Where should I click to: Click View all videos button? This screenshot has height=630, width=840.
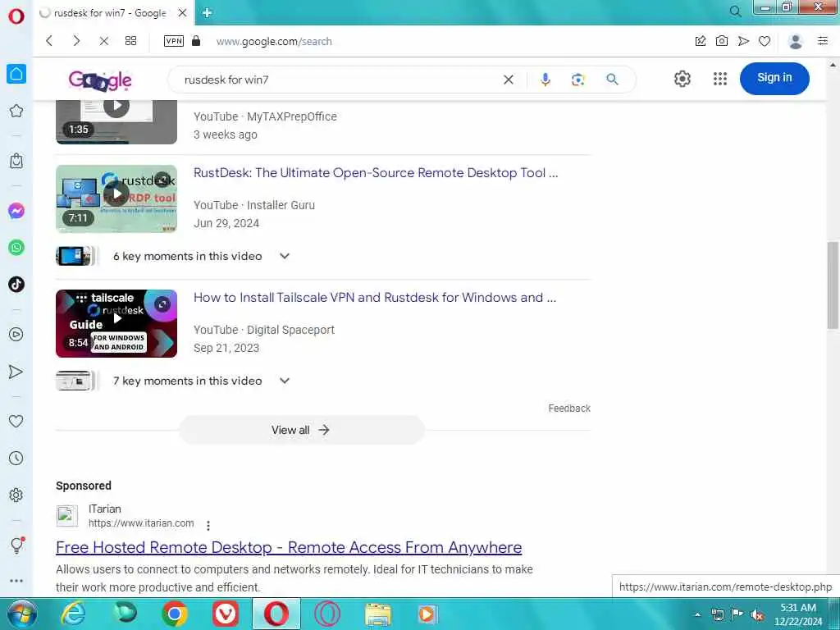tap(302, 430)
